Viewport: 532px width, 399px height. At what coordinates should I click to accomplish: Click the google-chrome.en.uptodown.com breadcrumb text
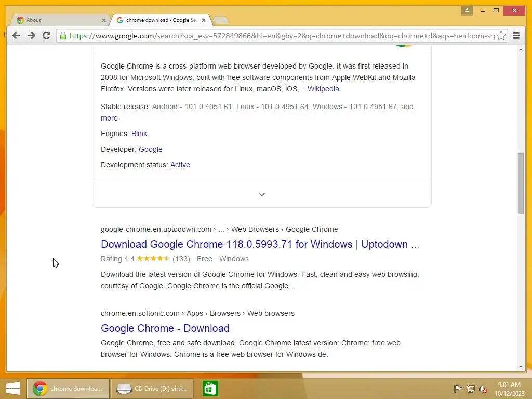click(156, 229)
